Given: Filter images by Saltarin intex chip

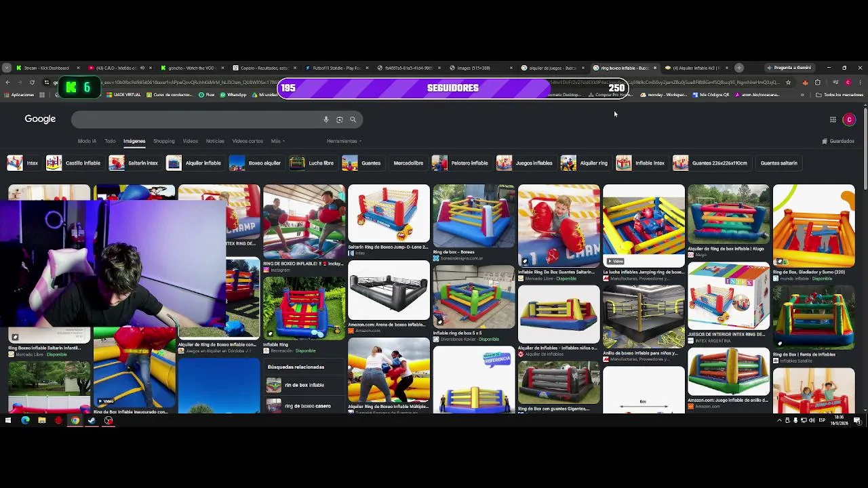Looking at the screenshot, I should click(x=134, y=163).
